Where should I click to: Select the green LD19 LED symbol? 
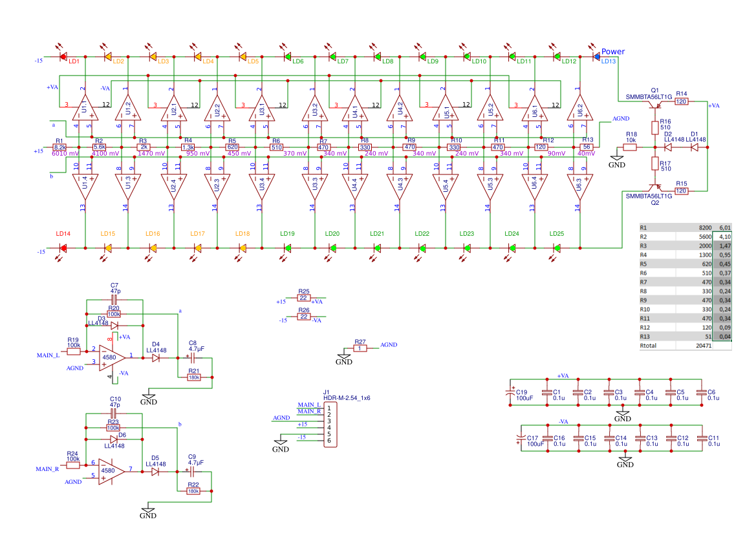point(287,249)
